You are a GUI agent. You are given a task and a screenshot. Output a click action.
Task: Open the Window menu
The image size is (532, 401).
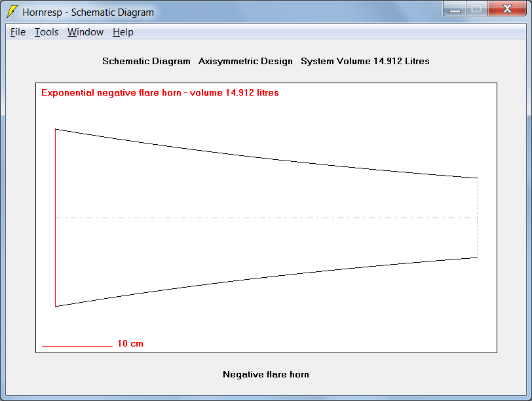pos(85,32)
